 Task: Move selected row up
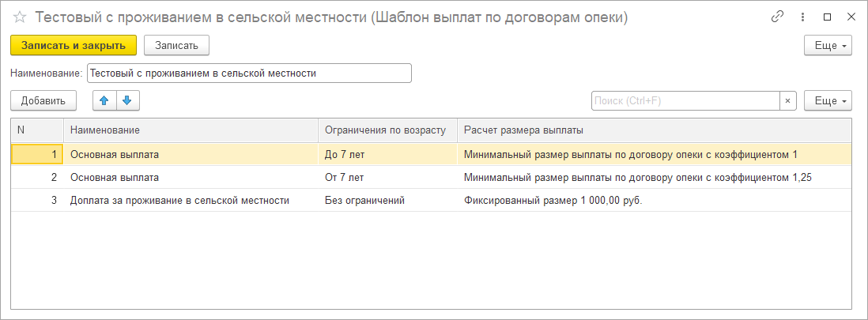(x=104, y=100)
